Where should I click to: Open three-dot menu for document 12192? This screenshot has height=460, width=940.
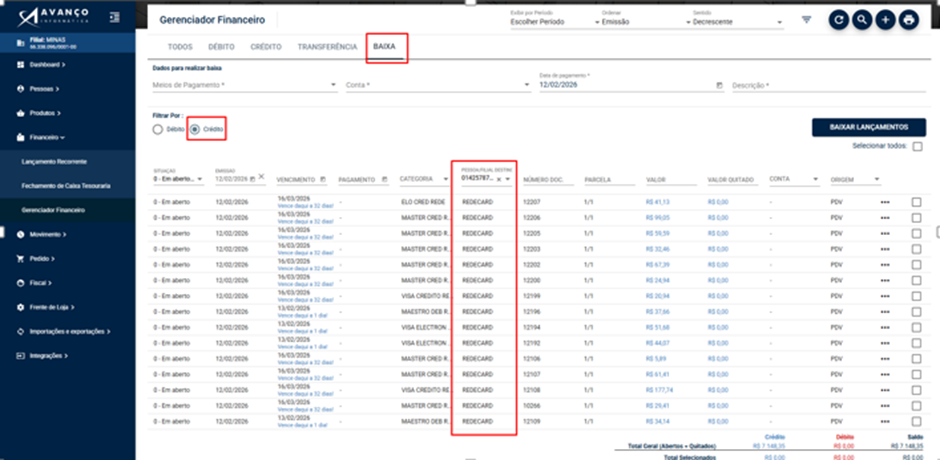pyautogui.click(x=885, y=343)
